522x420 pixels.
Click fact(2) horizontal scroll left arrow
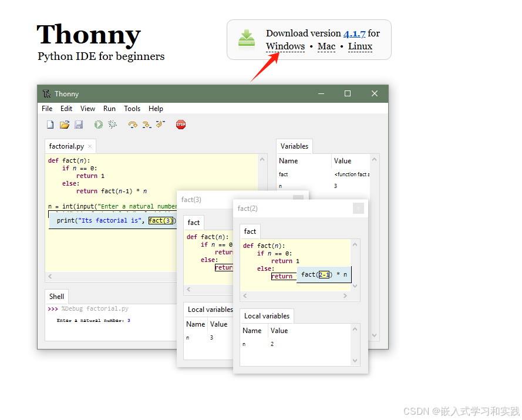(x=245, y=296)
